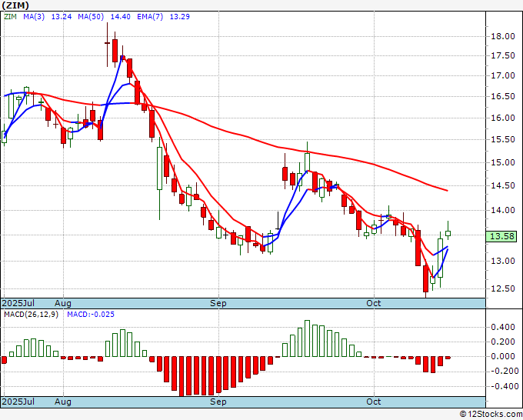523x420 pixels.
Task: Click the 14.50 price axis label
Action: pyautogui.click(x=503, y=186)
